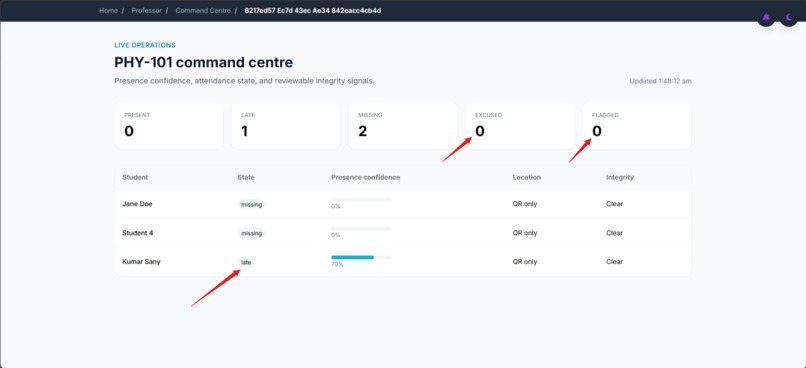806x368 pixels.
Task: Click the Updated 1:48:12 am timestamp
Action: (x=661, y=81)
